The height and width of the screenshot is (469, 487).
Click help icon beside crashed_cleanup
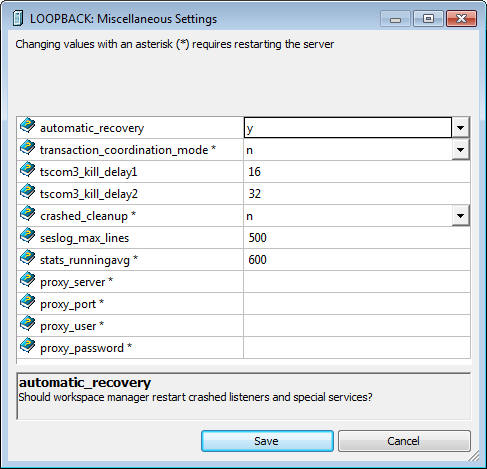pyautogui.click(x=27, y=214)
